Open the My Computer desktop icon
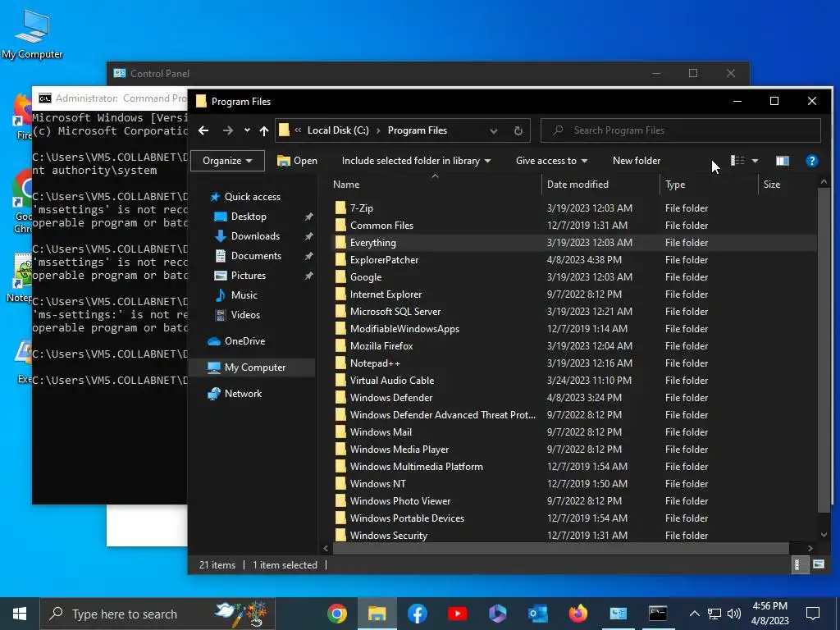The height and width of the screenshot is (630, 840). [x=32, y=34]
